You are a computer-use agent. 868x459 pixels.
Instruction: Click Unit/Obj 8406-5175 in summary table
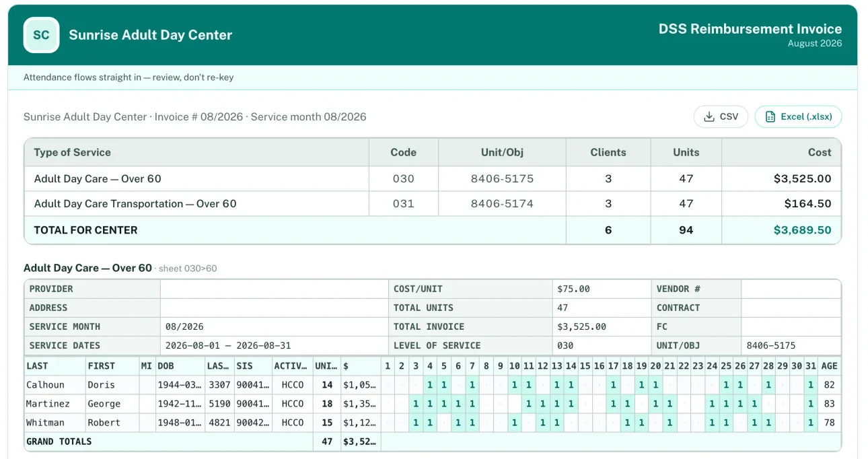502,178
